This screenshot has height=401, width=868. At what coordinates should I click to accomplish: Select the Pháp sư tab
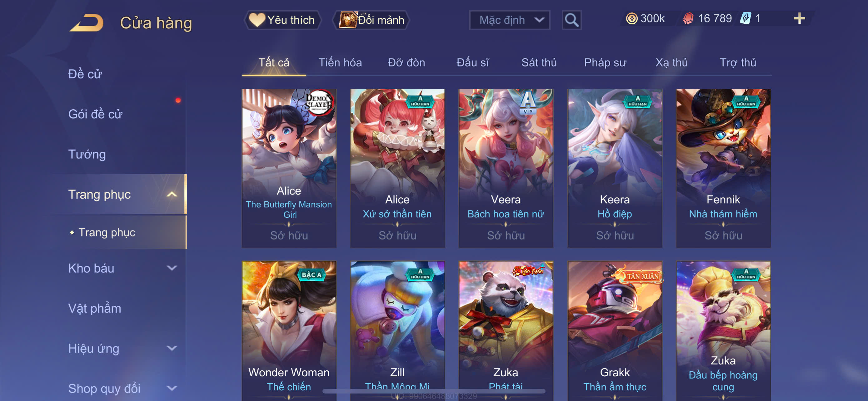(x=605, y=63)
